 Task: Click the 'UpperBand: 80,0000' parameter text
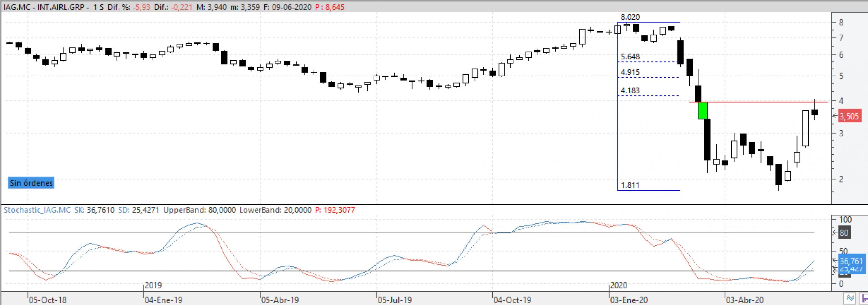click(199, 210)
